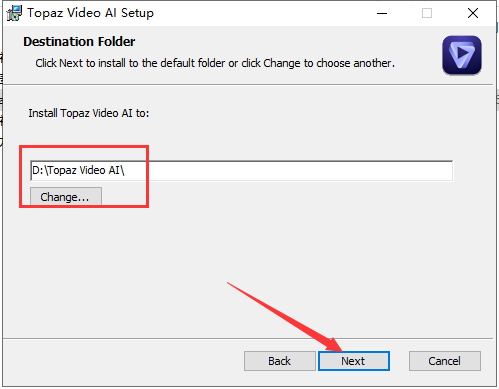Focus the install path field D:\Topaz Video AI\

click(241, 170)
